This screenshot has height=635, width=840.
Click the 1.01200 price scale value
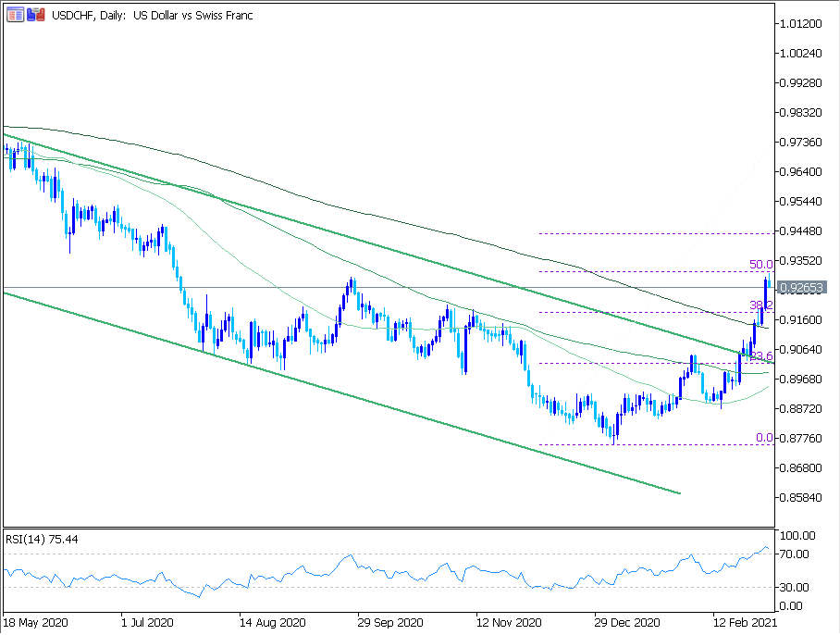801,23
